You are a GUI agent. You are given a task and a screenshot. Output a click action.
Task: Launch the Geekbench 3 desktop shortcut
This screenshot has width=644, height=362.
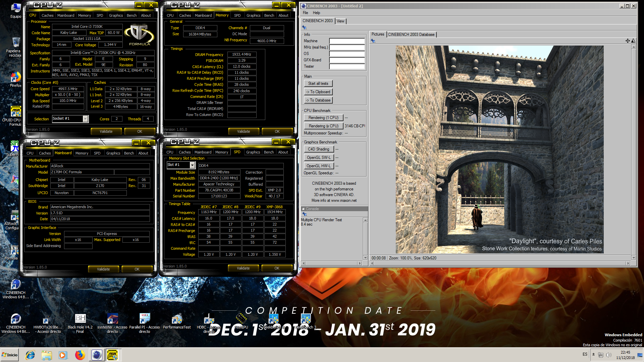click(x=306, y=321)
